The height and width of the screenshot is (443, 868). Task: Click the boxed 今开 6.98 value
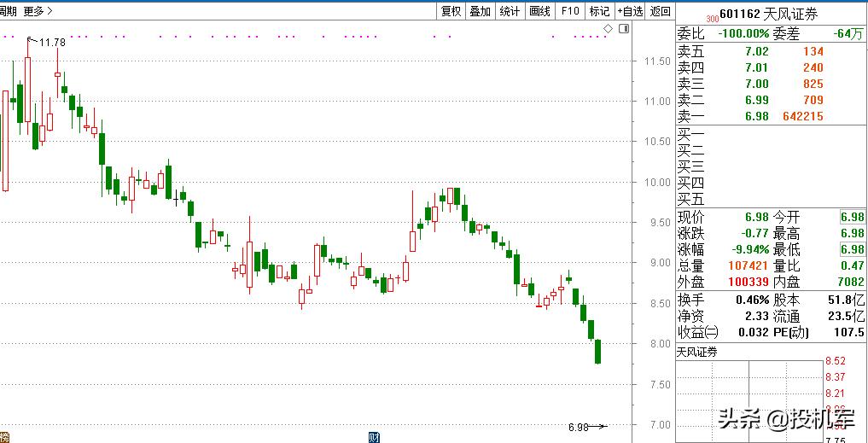852,217
